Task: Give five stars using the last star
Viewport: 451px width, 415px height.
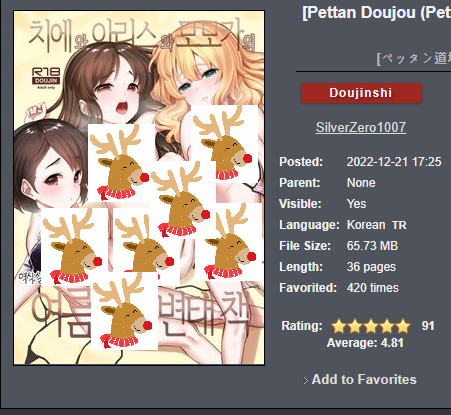Action: (x=403, y=326)
